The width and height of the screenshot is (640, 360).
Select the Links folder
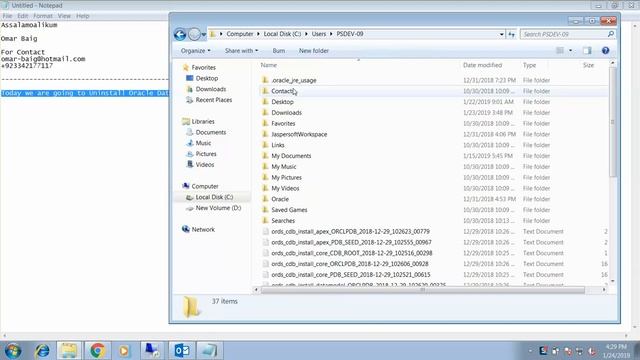(x=278, y=145)
